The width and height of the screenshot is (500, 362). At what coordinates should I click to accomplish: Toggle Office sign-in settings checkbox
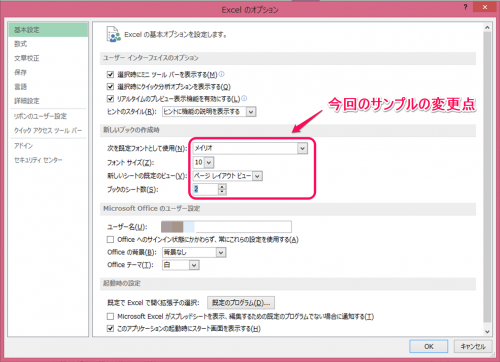click(x=110, y=239)
